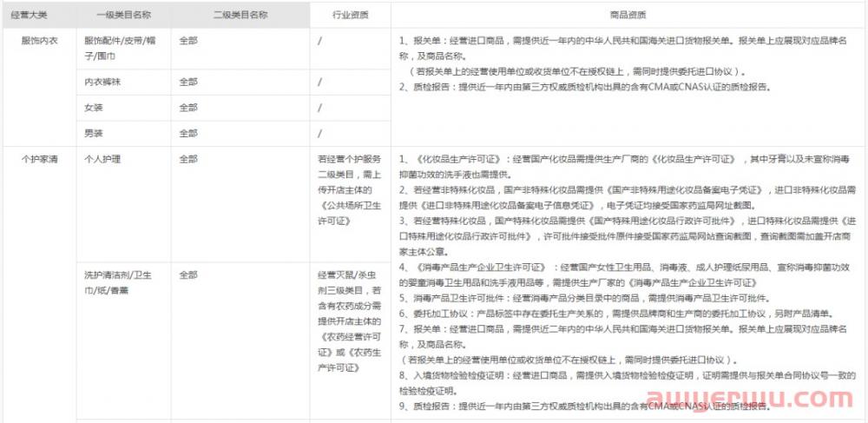Screen dimensions: 868x423
Task: Click 全部 in the 服饰配件 row
Action: coord(188,41)
